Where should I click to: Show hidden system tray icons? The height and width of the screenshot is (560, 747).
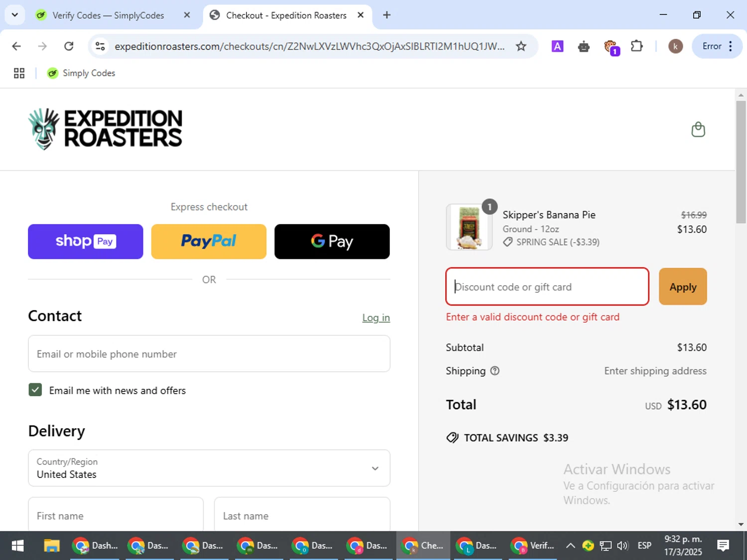pos(571,546)
